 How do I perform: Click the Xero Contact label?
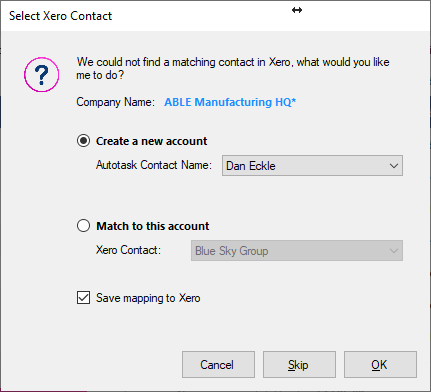coord(128,250)
